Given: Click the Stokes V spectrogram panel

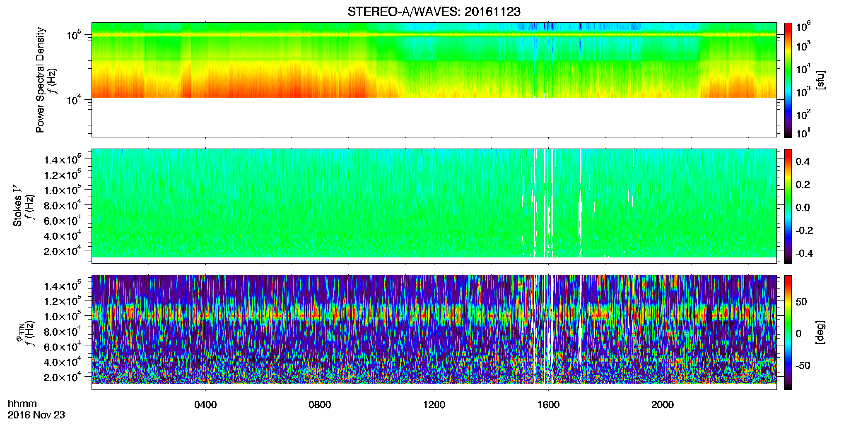Looking at the screenshot, I should pyautogui.click(x=434, y=206).
